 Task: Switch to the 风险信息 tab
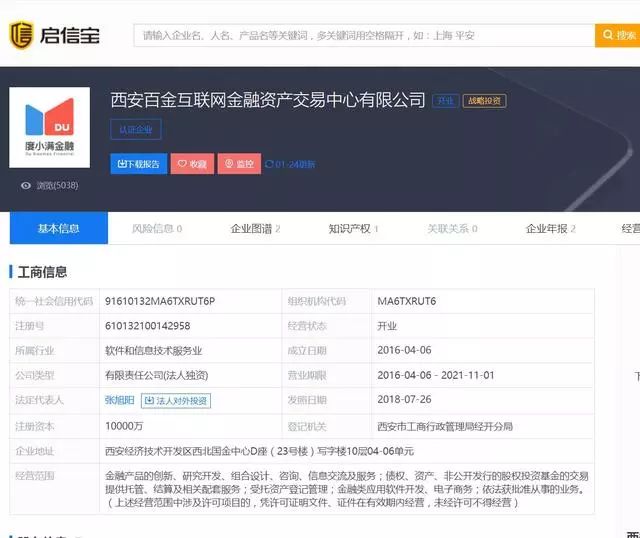click(x=157, y=229)
